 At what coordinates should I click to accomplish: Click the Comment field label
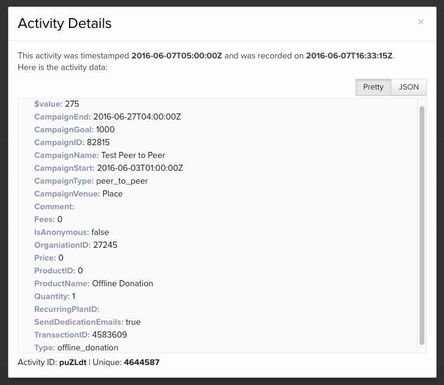54,207
